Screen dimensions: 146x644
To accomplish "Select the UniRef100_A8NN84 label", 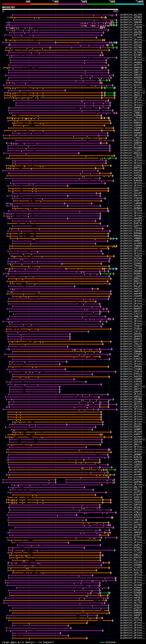I will coord(131,239).
